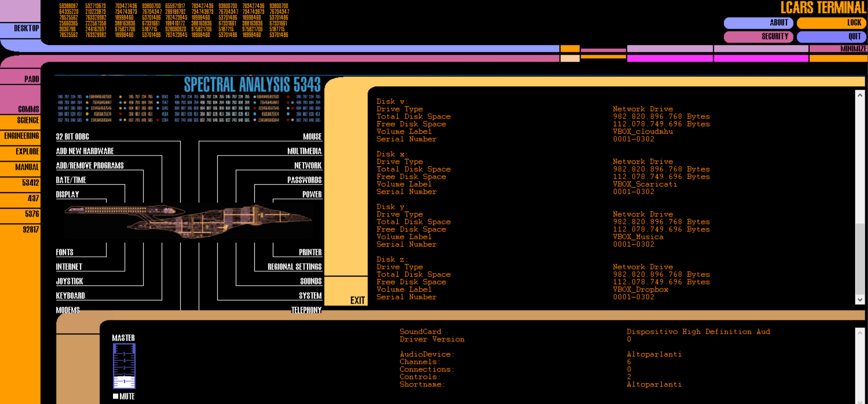Click the LOCK button
The height and width of the screenshot is (404, 868).
(832, 23)
